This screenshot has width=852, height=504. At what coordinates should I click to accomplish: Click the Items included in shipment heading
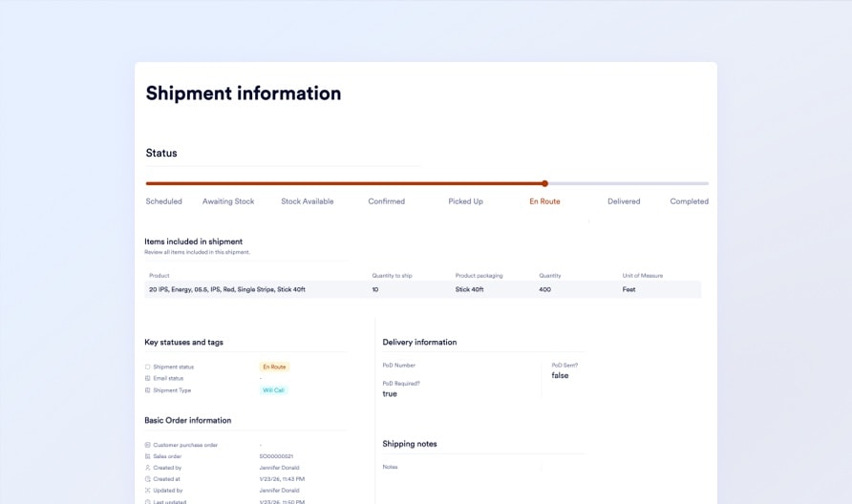[x=194, y=241]
